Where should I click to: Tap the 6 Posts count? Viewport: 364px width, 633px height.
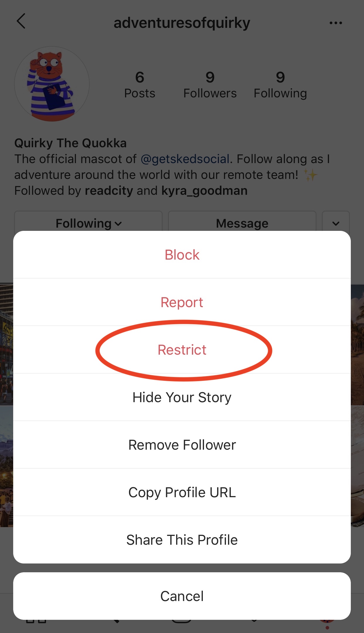click(140, 85)
